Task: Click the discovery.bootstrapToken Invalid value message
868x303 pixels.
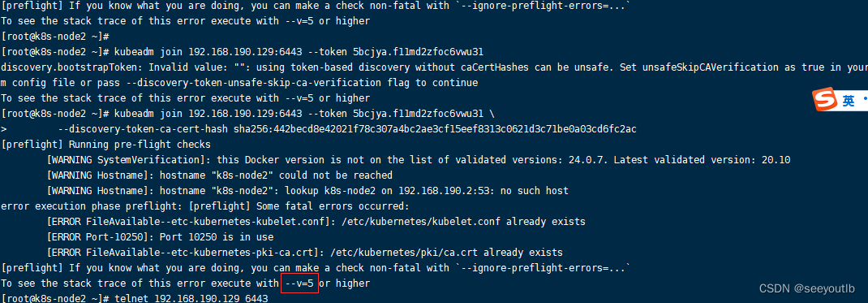Action: point(435,67)
